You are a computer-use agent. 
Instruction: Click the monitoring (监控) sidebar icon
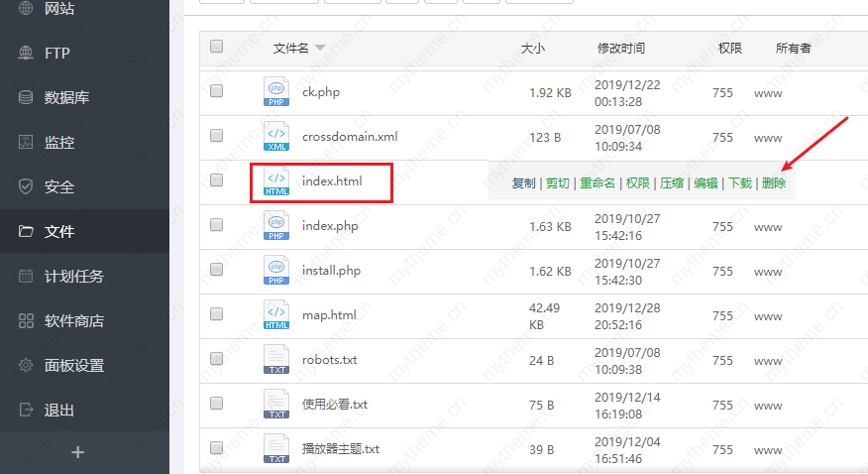[26, 143]
